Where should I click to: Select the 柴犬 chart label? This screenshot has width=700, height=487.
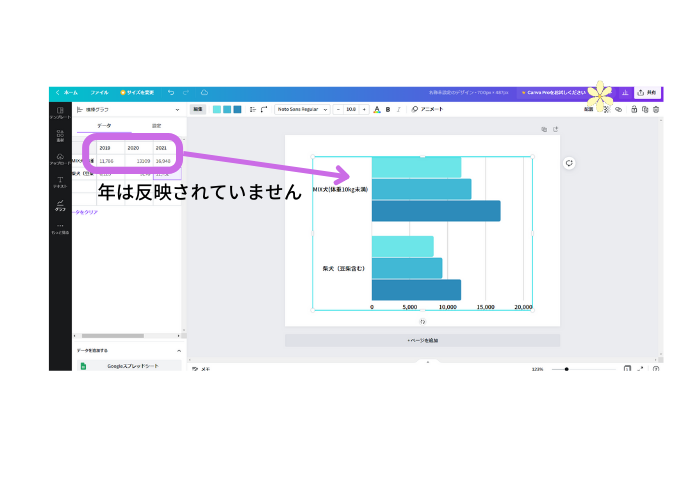(x=344, y=269)
